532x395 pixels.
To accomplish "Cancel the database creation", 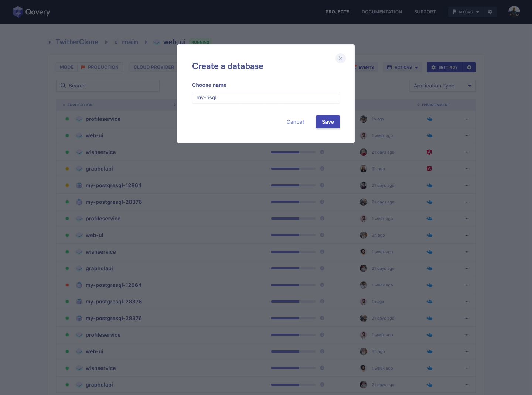I will click(x=295, y=122).
